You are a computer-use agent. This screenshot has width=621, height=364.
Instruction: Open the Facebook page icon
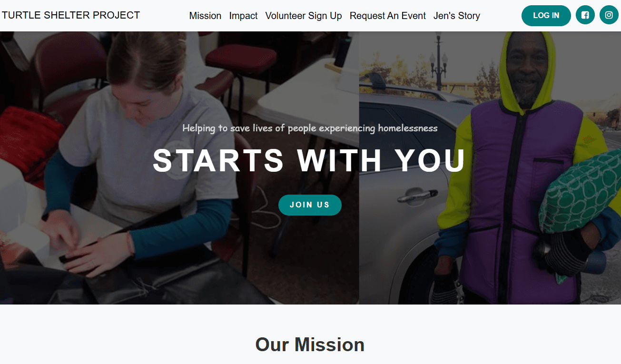pyautogui.click(x=585, y=15)
